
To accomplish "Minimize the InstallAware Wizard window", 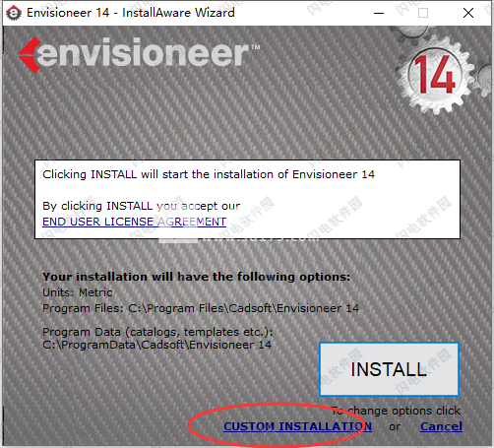I will coord(379,13).
